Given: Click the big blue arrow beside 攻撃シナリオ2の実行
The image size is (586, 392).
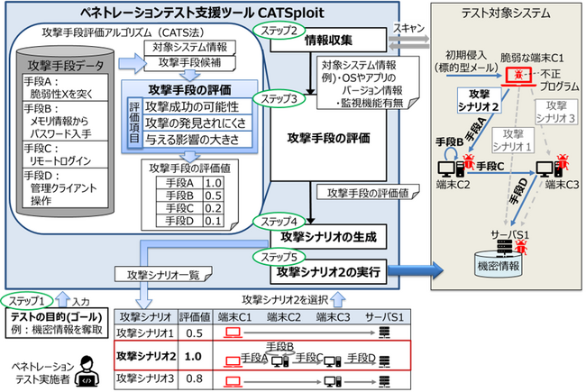Looking at the screenshot, I should 416,271.
